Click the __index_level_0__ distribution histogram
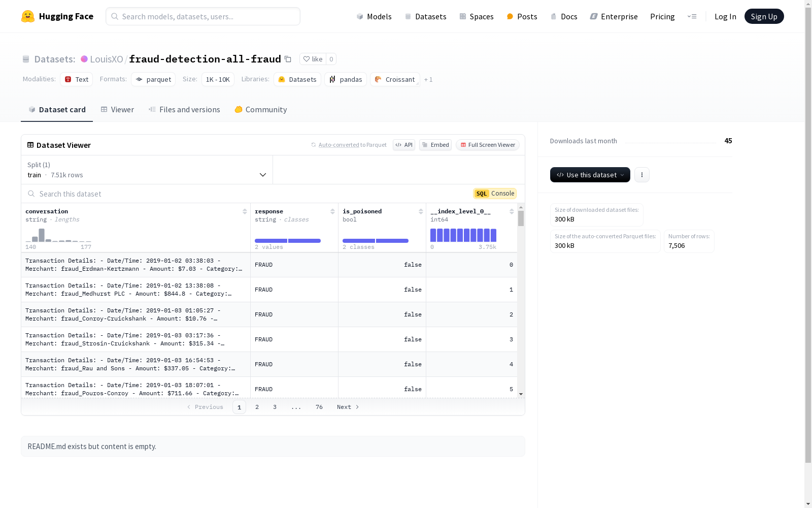Viewport: 812px width, 508px height. 463,235
